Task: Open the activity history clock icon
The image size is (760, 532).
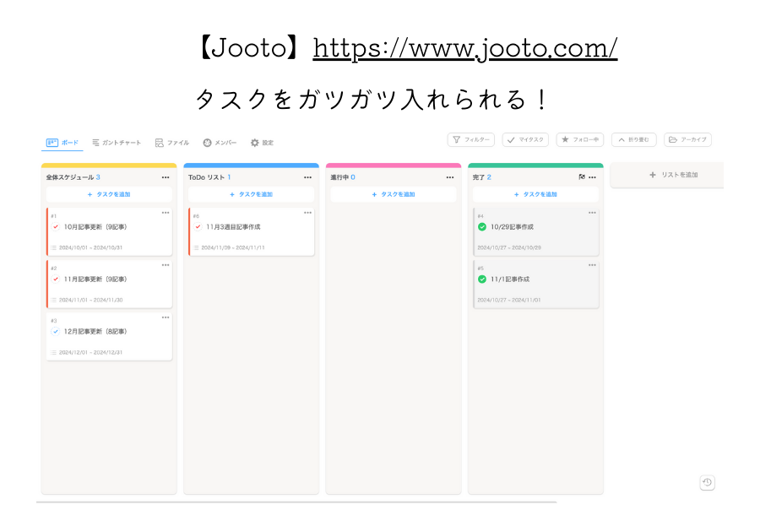Action: 708,482
